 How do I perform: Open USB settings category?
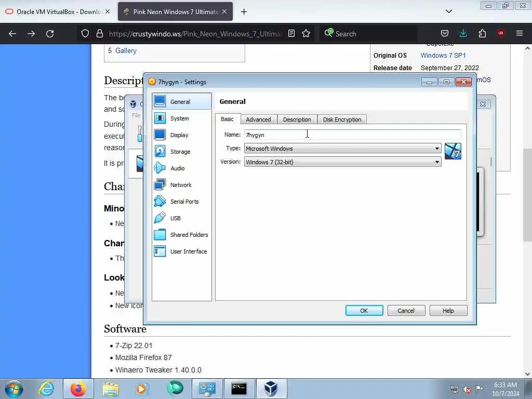181,218
